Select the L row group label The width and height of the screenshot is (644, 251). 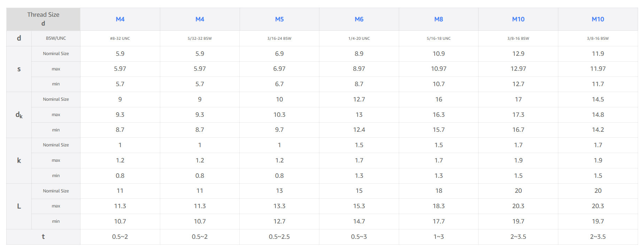coord(19,206)
